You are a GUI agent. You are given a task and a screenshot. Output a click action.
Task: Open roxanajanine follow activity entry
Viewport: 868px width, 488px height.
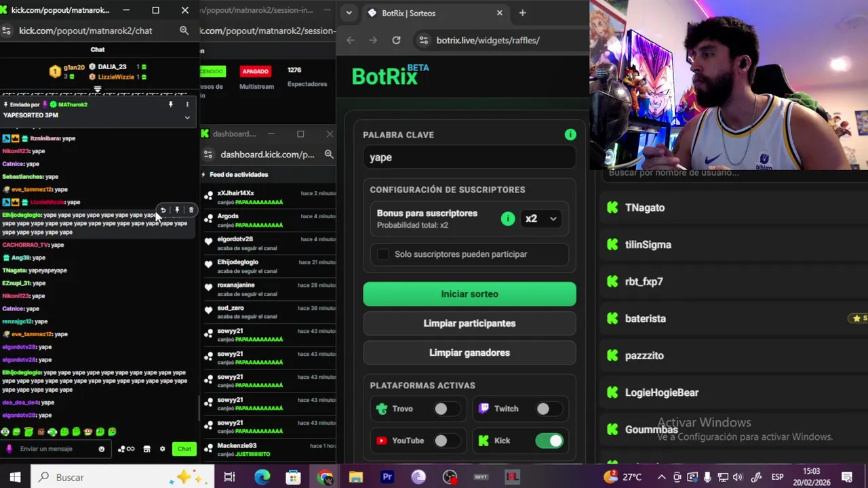pyautogui.click(x=270, y=289)
